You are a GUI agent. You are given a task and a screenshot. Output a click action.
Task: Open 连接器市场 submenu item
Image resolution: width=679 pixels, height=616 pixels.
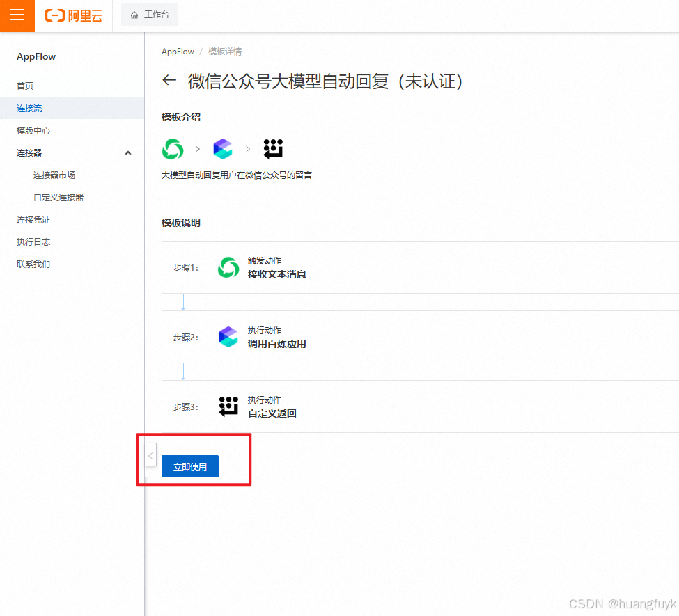(54, 175)
